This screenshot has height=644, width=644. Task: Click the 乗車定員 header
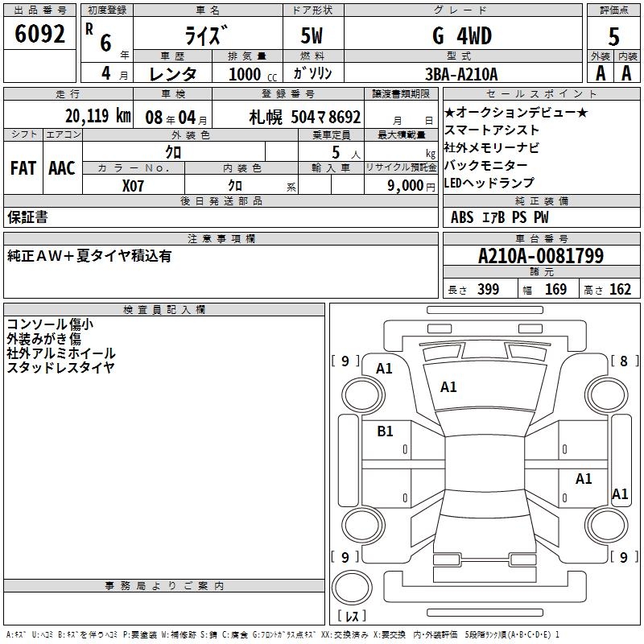pyautogui.click(x=332, y=135)
